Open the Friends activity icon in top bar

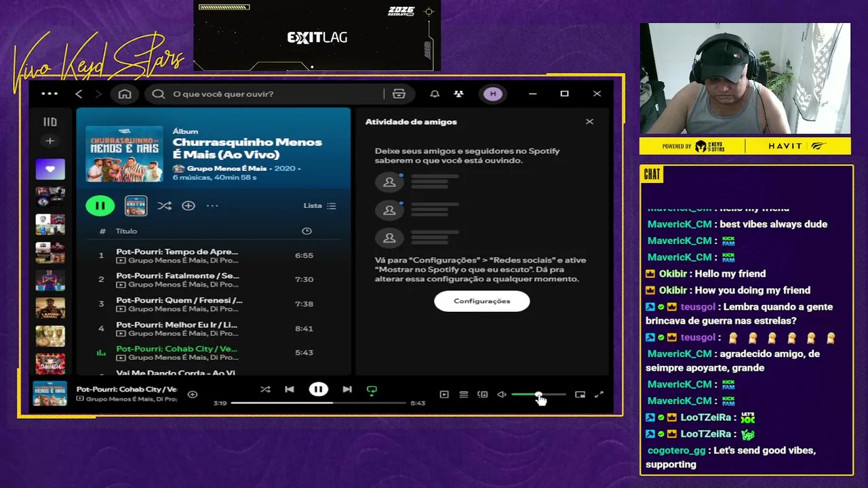click(x=459, y=94)
